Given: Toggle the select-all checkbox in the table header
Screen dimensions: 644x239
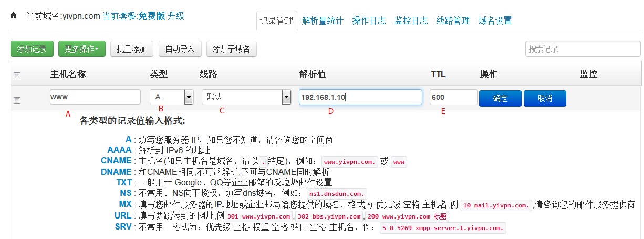Looking at the screenshot, I should [x=17, y=76].
